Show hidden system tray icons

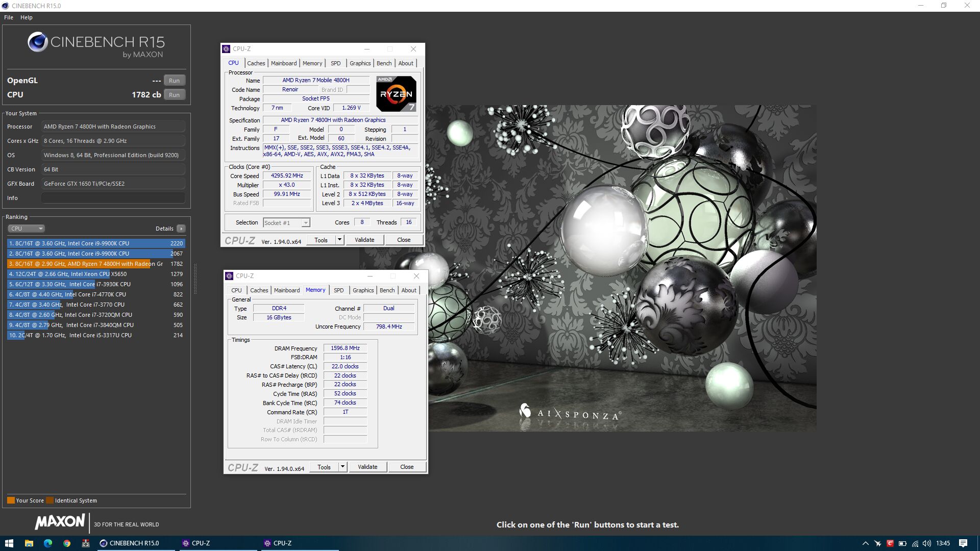(865, 543)
